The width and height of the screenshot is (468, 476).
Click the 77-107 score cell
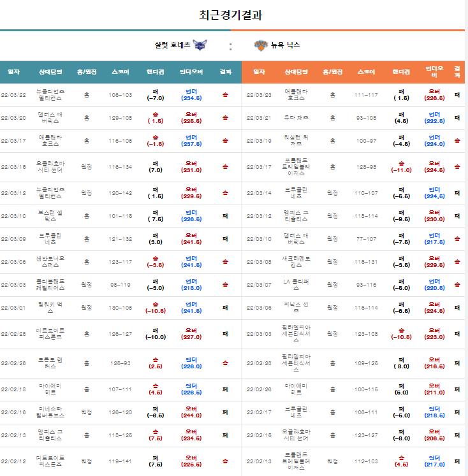(366, 239)
